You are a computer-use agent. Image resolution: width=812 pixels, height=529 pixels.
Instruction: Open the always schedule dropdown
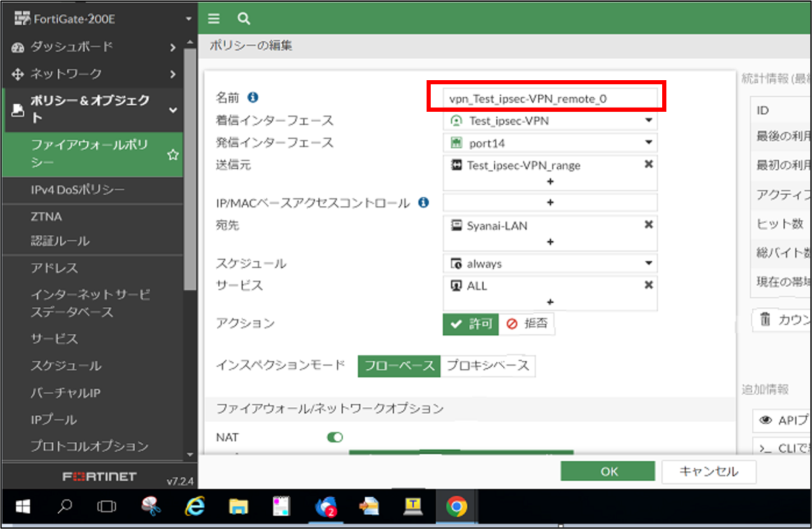point(550,263)
